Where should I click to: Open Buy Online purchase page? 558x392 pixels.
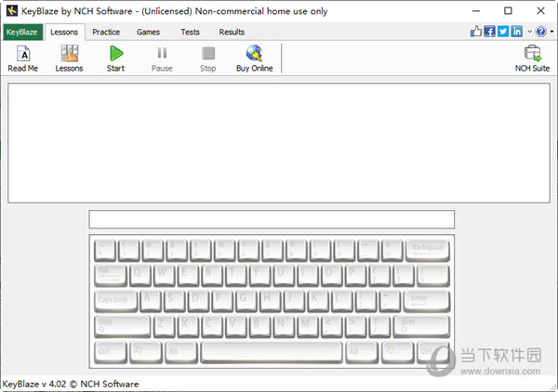(255, 59)
